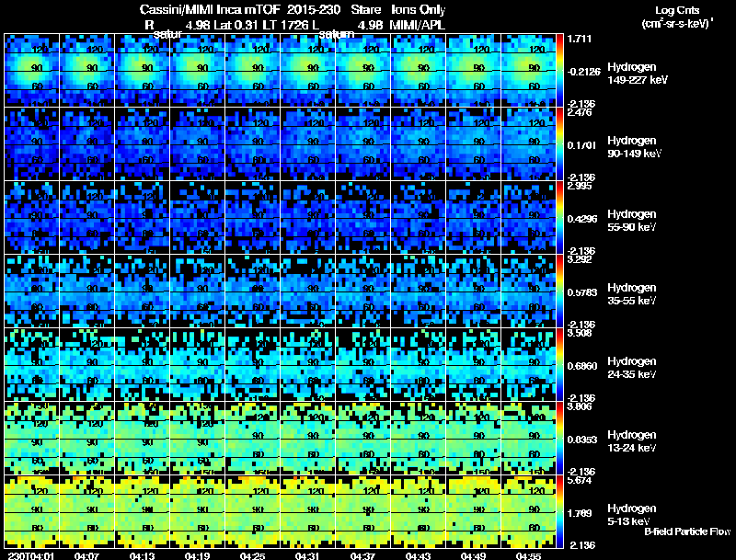This screenshot has width=736, height=560.
Task: Open the 35-55 keV panel at 04:37
Action: click(x=362, y=291)
